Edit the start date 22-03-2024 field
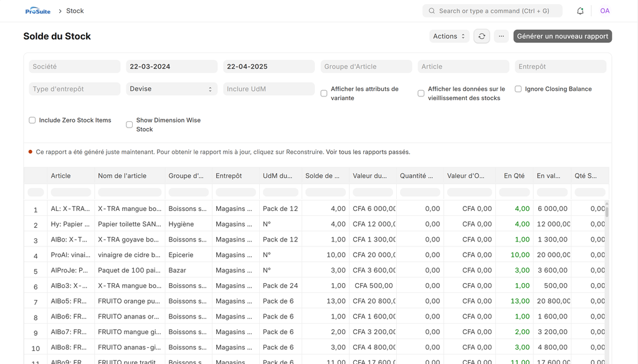The width and height of the screenshot is (638, 364). tap(172, 67)
